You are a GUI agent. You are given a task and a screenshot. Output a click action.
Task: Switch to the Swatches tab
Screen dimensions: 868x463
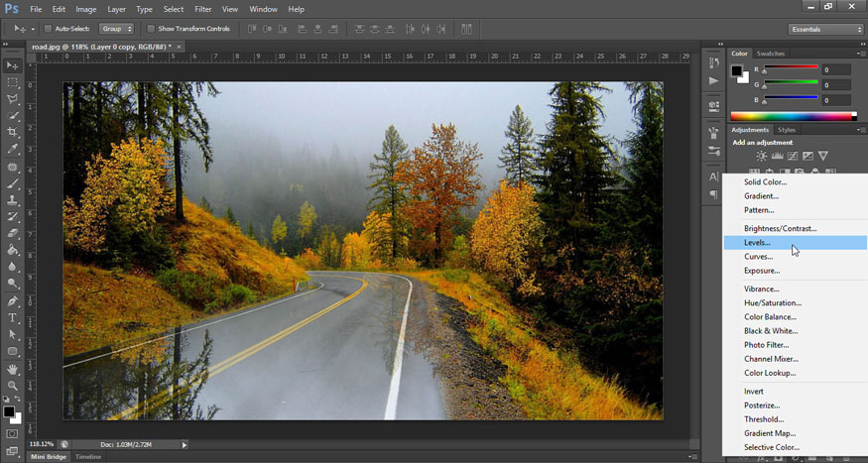[x=770, y=54]
